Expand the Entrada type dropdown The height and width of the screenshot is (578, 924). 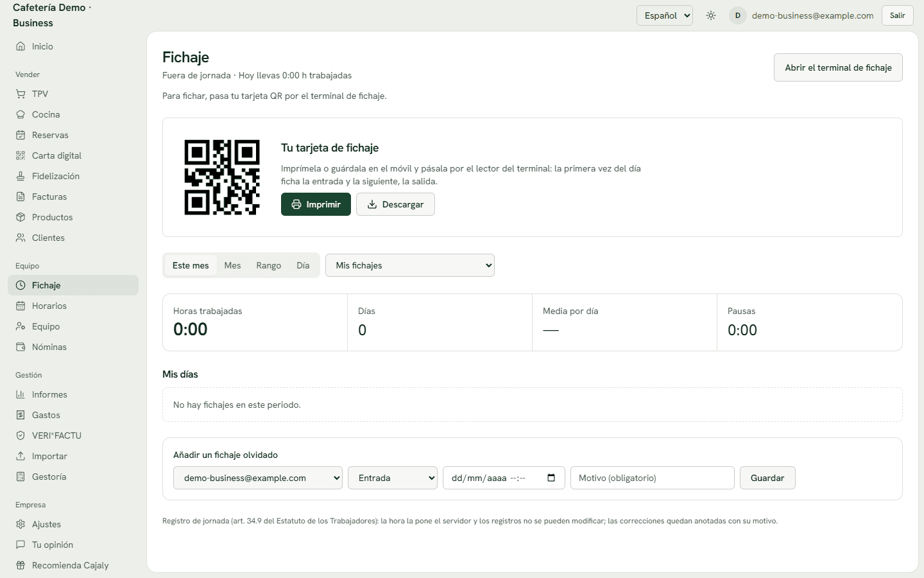393,478
